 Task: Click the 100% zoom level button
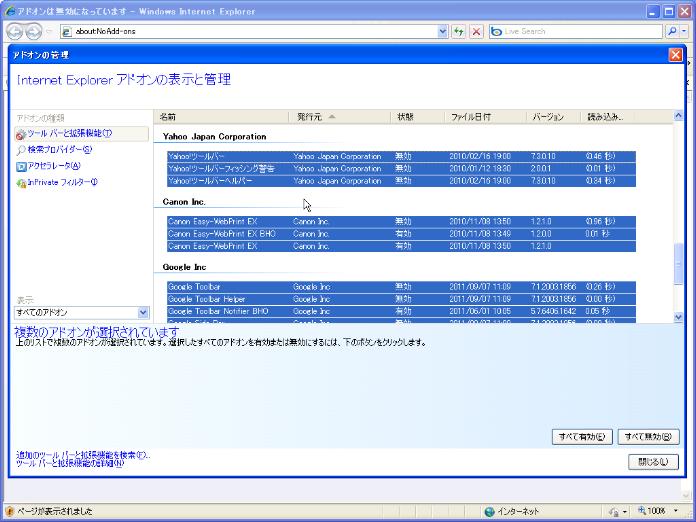[x=652, y=511]
